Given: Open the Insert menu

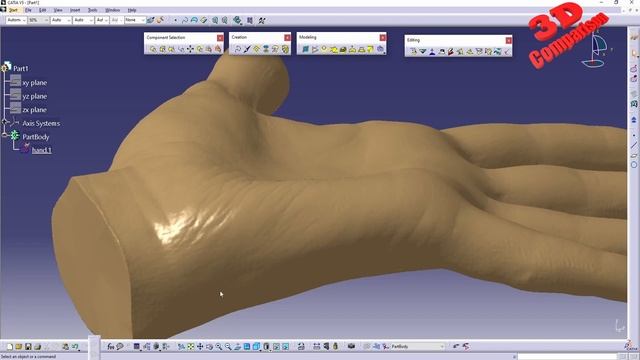Looking at the screenshot, I should click(x=75, y=10).
